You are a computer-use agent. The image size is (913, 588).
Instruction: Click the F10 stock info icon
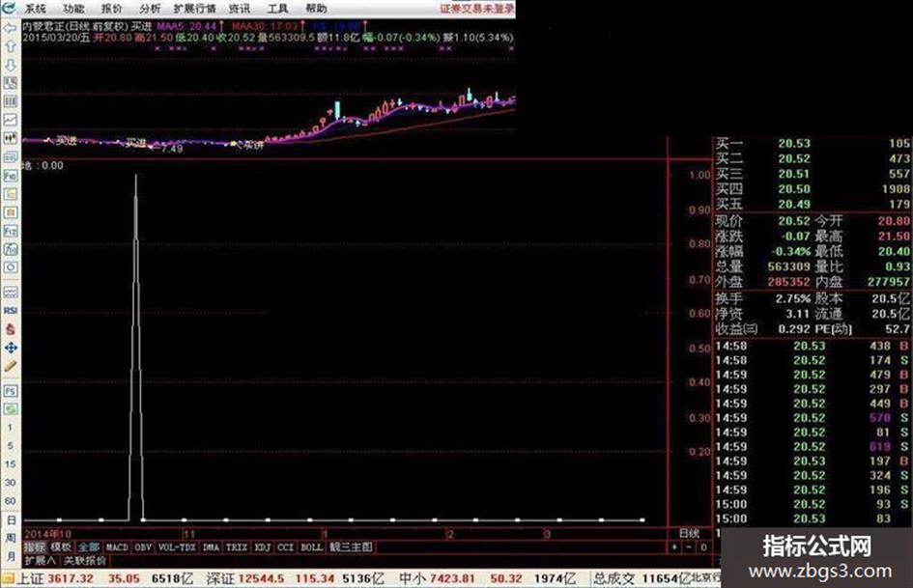pos(10,175)
